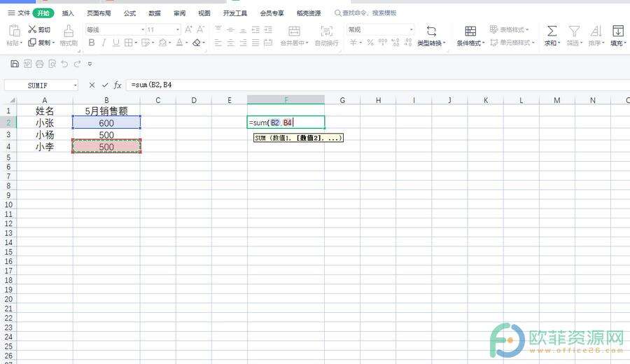
Task: Open the Name Box SUMIF dropdown
Action: [75, 85]
